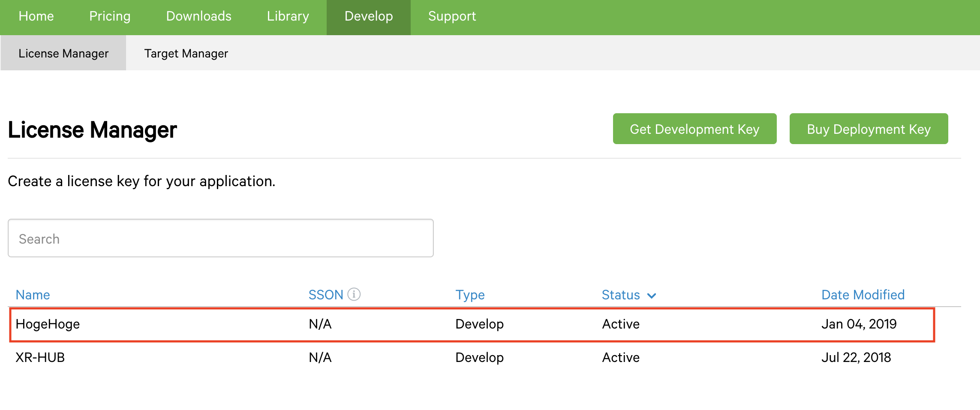Sort by the SSON column header

point(325,295)
